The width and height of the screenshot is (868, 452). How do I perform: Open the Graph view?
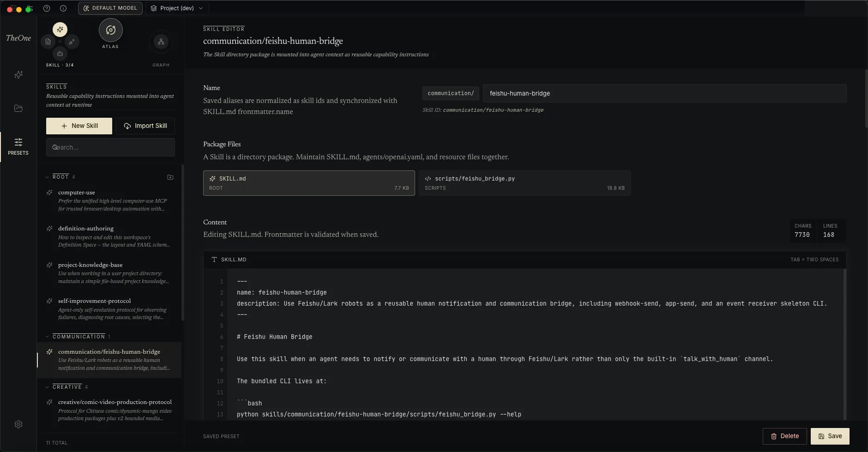[x=161, y=42]
